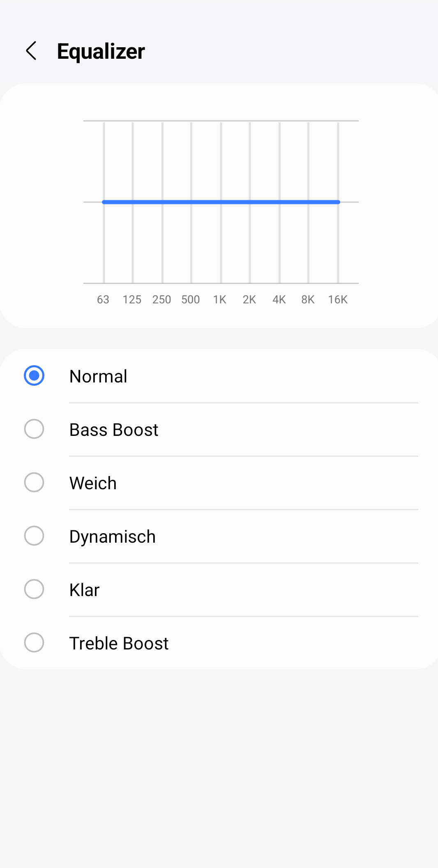
Task: Tap the Dynamisch preset label
Action: pos(113,537)
